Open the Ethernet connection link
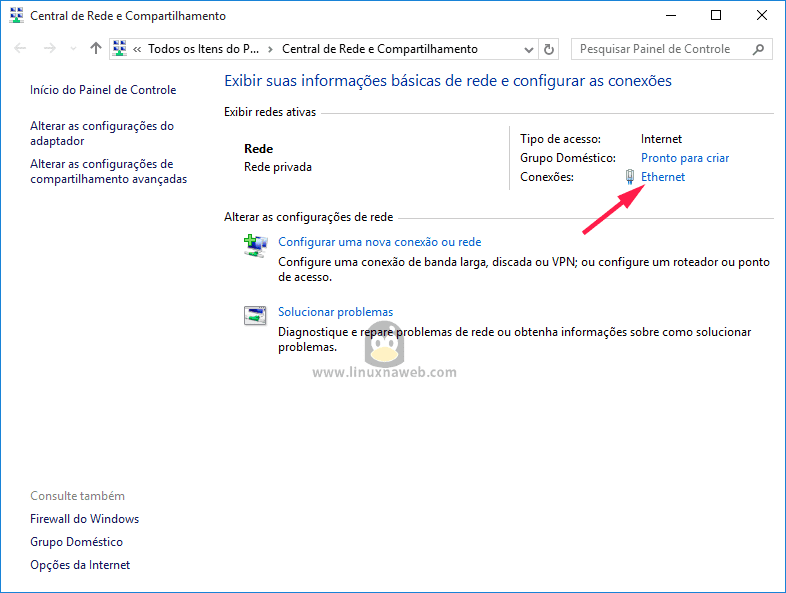 point(663,177)
